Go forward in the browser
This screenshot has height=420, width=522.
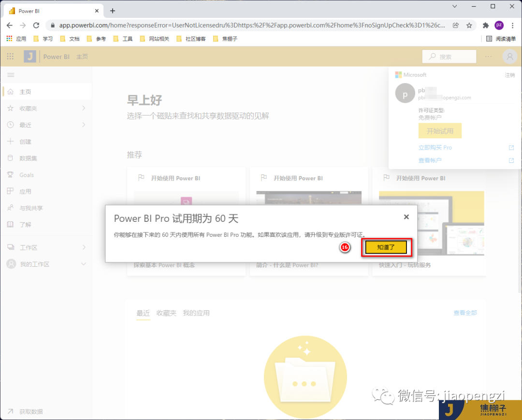[23, 25]
